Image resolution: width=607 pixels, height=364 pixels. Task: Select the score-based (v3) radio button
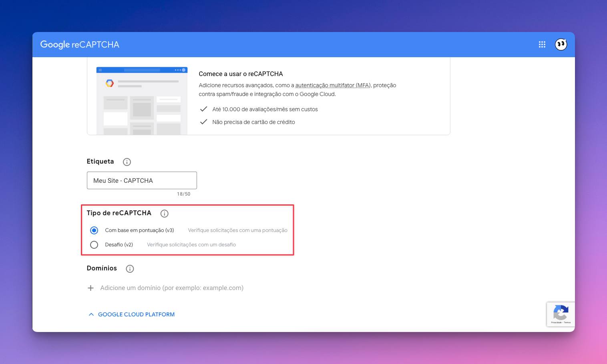click(94, 230)
